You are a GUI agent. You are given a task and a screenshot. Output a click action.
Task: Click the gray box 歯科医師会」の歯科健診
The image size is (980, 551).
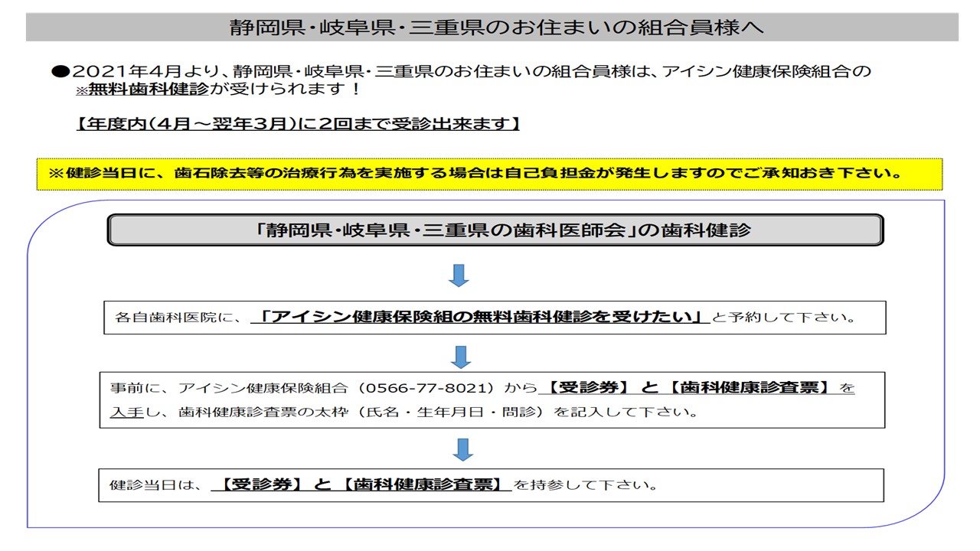point(495,230)
